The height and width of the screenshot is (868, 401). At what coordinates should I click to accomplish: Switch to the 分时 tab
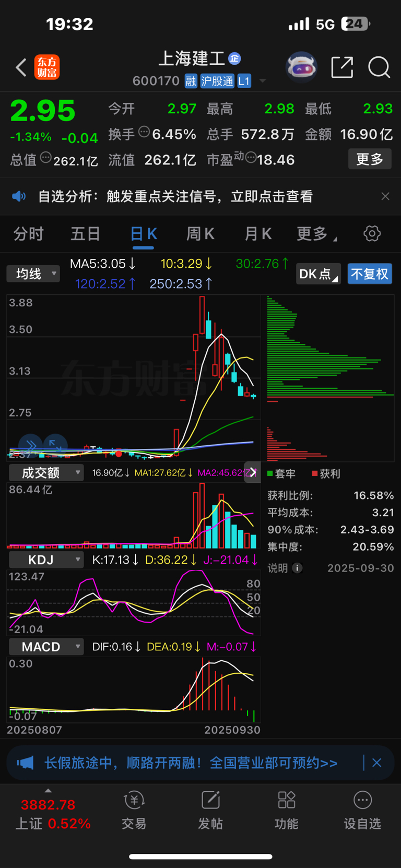point(28,234)
